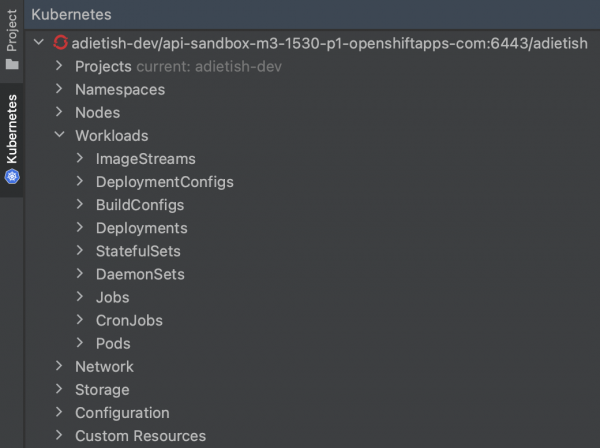The width and height of the screenshot is (600, 448).
Task: Click the OpenShift cluster icon
Action: [x=60, y=43]
